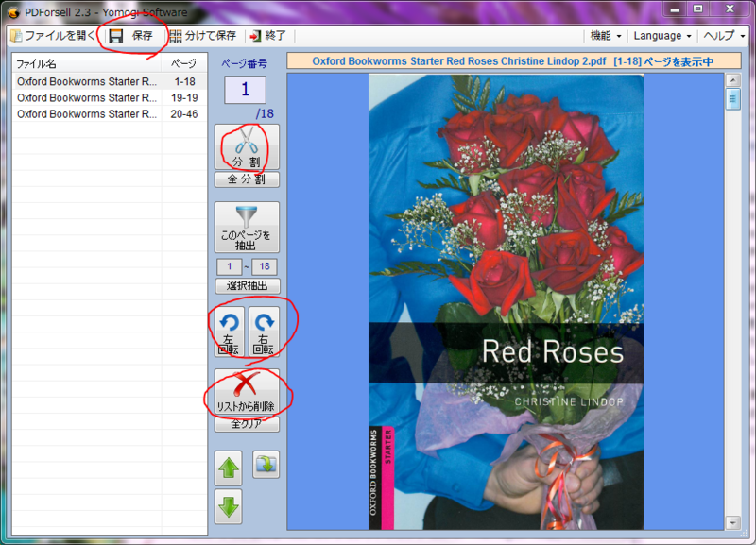
Task: Move item up with green up arrow
Action: 229,468
